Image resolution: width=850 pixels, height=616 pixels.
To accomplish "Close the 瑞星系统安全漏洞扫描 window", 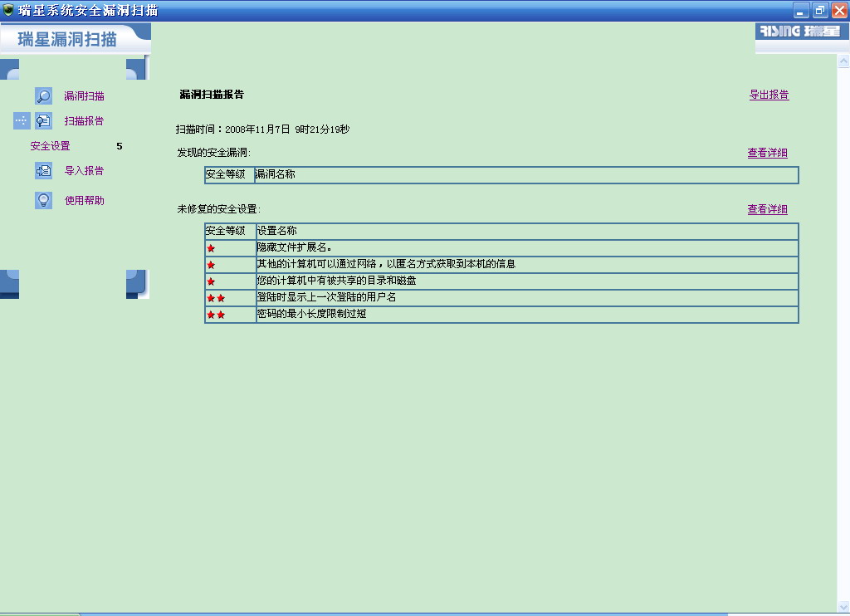I will coord(839,10).
